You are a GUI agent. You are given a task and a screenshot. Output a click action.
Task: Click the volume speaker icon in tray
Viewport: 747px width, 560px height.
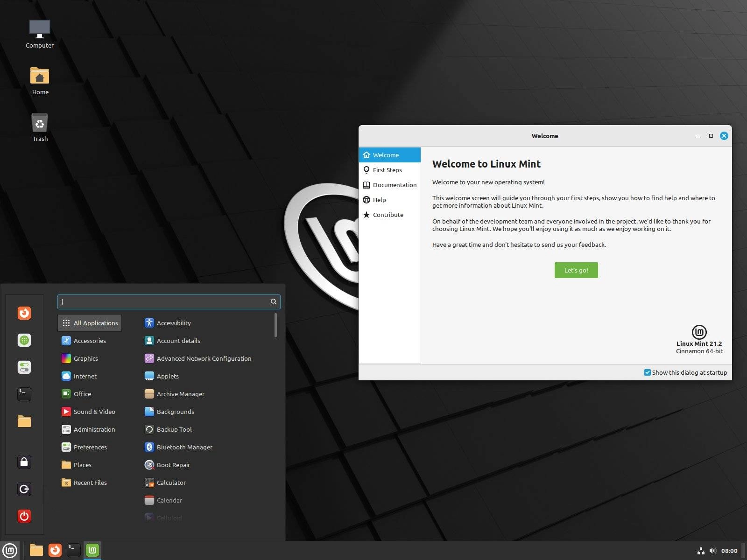(x=712, y=551)
